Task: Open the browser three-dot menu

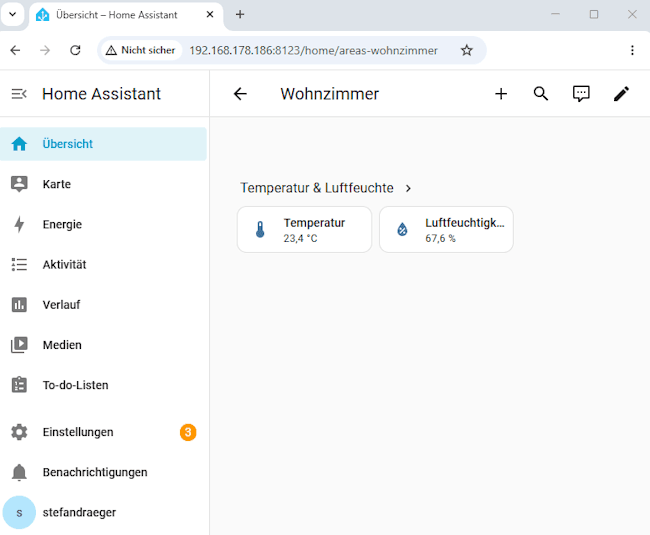Action: click(x=632, y=50)
